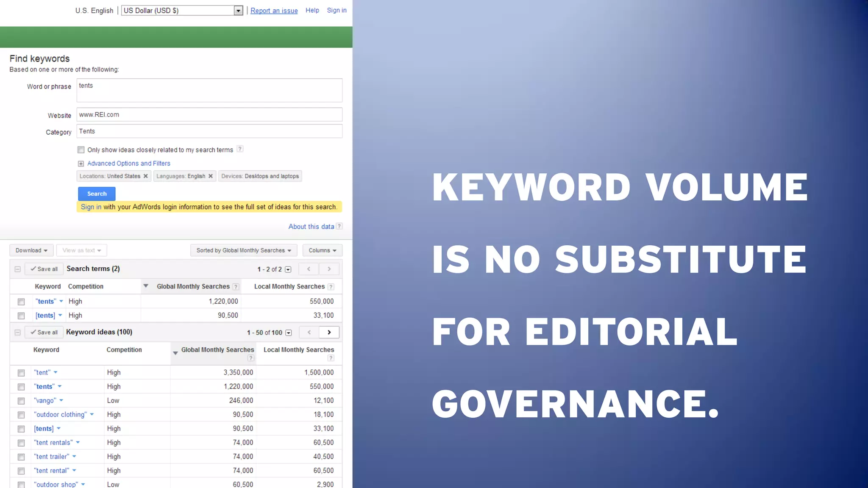Open the US Dollar currency dropdown

[182, 11]
